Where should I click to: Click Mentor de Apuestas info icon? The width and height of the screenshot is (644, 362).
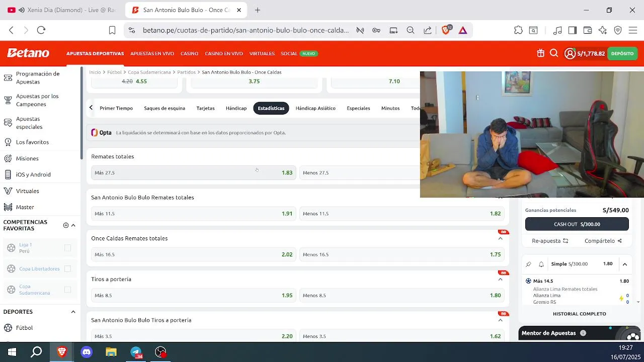pos(583,333)
